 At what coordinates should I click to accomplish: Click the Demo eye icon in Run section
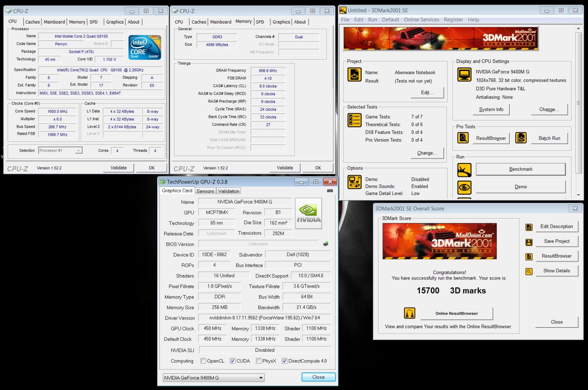click(x=464, y=188)
